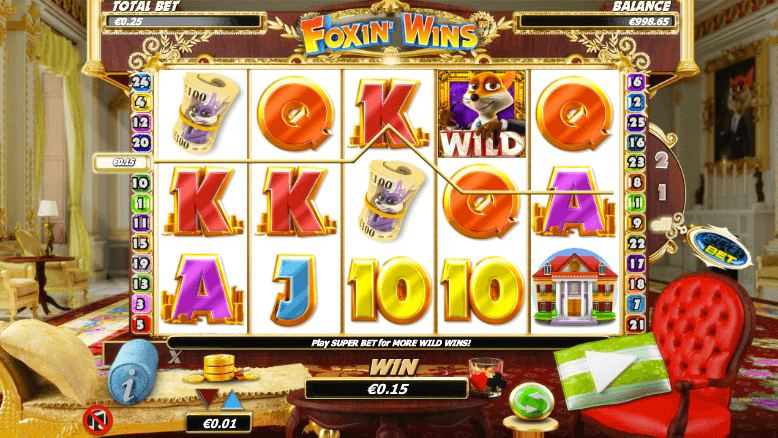The height and width of the screenshot is (438, 778).
Task: Click the €0.01 coin value field
Action: tap(219, 423)
